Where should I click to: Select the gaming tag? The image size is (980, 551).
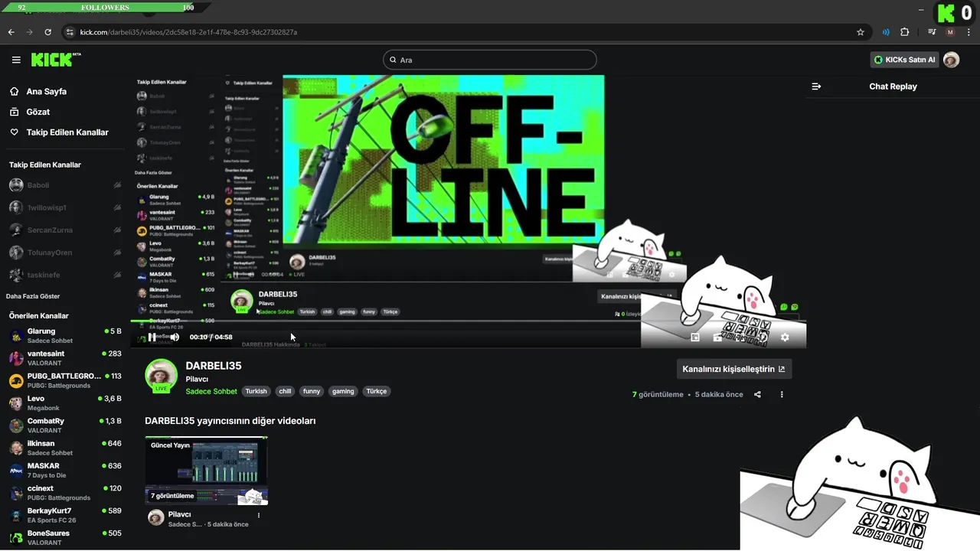point(343,391)
